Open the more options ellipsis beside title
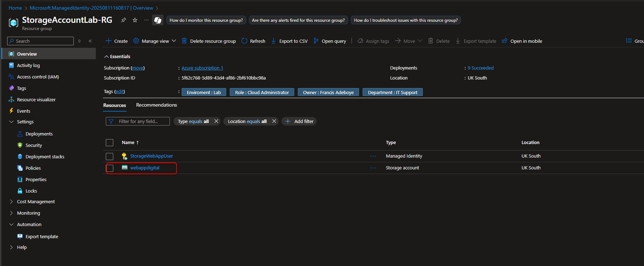The image size is (644, 266). 146,20
